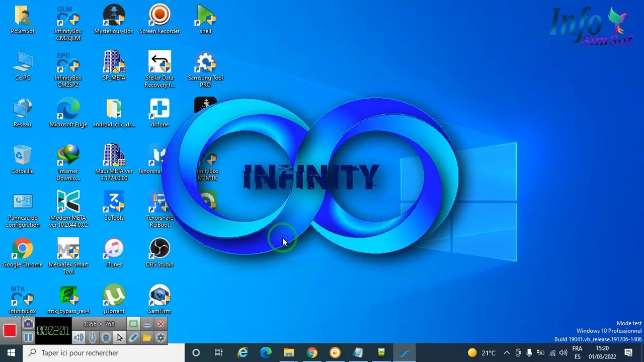
Task: Launch Internet Explorer from taskbar
Action: click(243, 353)
